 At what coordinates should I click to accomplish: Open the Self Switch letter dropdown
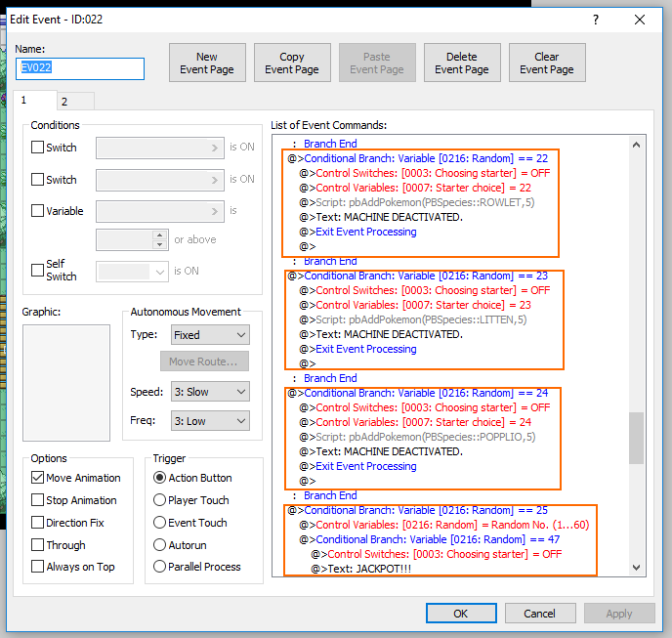[x=132, y=272]
